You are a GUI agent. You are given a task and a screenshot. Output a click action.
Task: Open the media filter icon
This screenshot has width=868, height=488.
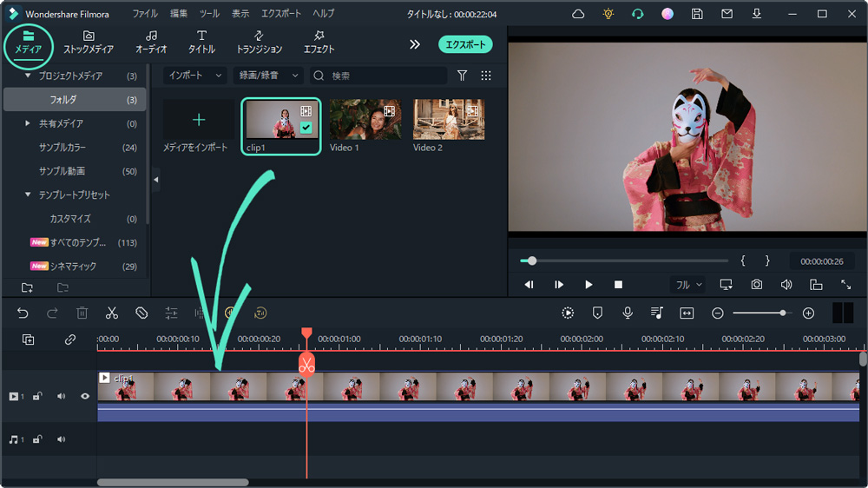click(x=463, y=76)
